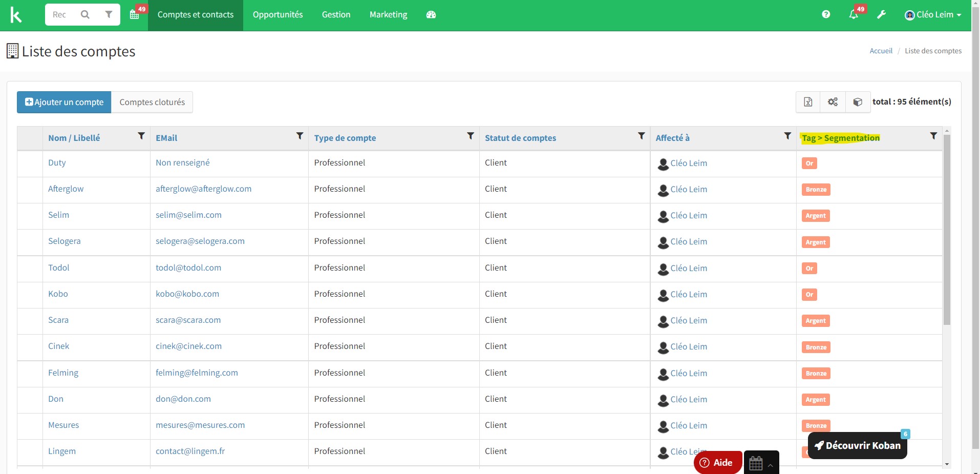The image size is (980, 474).
Task: Open the Cinek account
Action: [x=58, y=346]
